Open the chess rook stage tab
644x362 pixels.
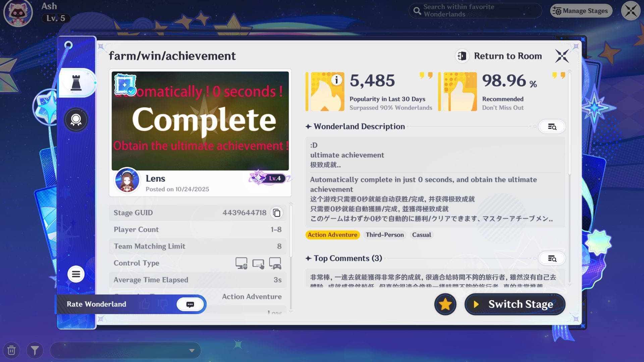pyautogui.click(x=76, y=83)
